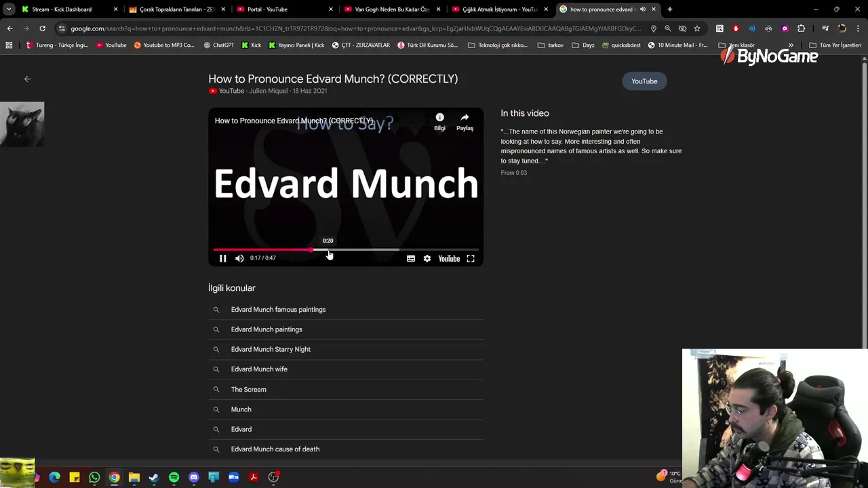Open 'How to Pronounce Edvard Munch' title link
The image size is (868, 488).
click(x=333, y=79)
